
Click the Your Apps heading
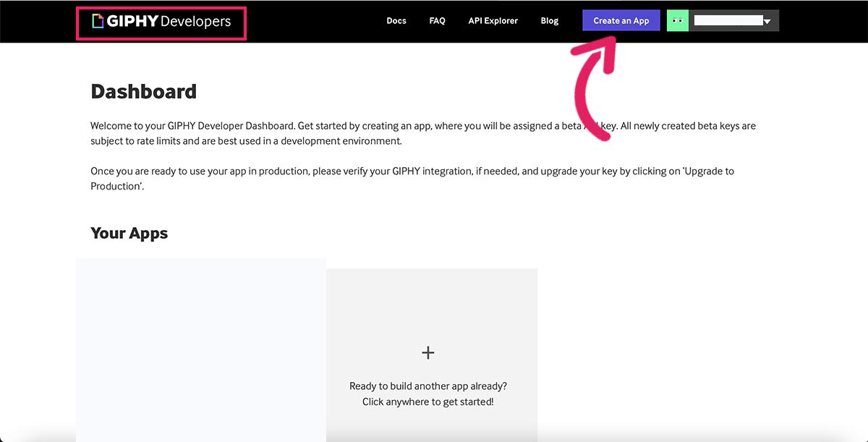click(129, 233)
